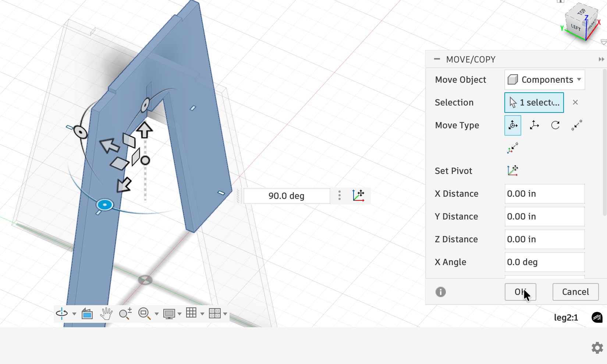
Task: Click the Set Pivot icon in the panel
Action: click(513, 171)
